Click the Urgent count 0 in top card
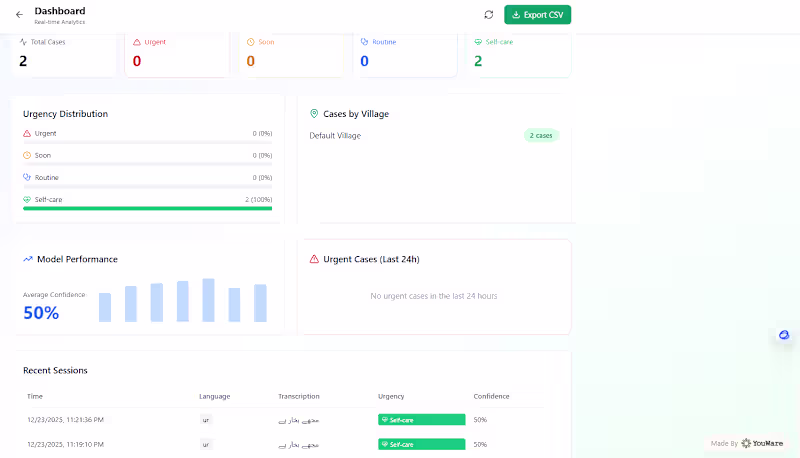The image size is (800, 458). tap(137, 61)
